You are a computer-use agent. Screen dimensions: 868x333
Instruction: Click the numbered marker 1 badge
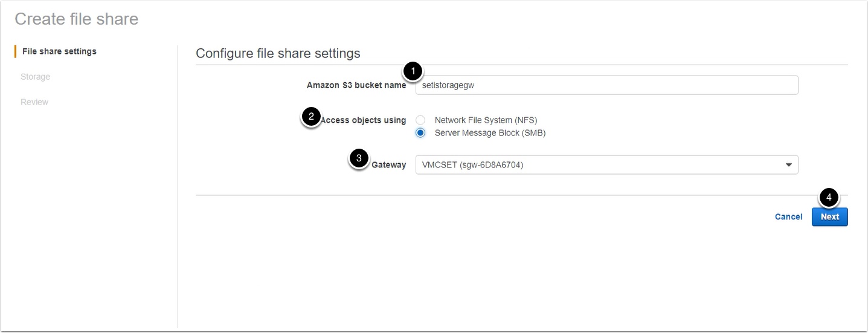tap(413, 72)
